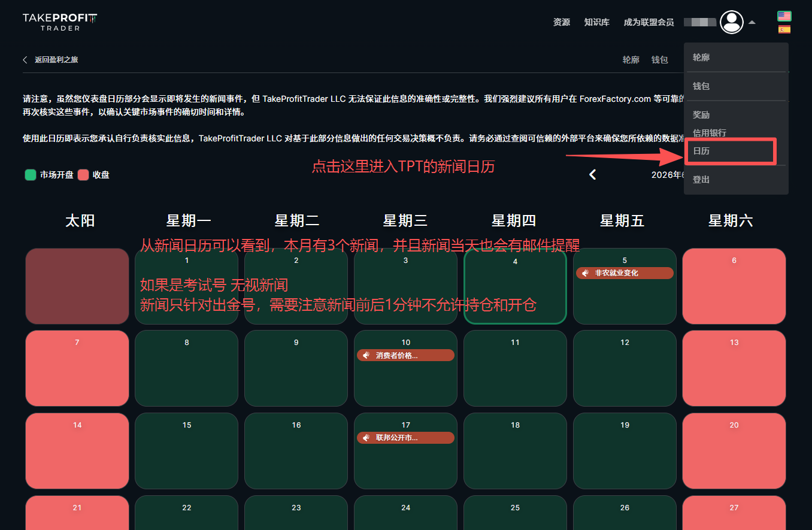812x530 pixels.
Task: Click the back arrow beside 返回盈利之旅
Action: [25, 60]
